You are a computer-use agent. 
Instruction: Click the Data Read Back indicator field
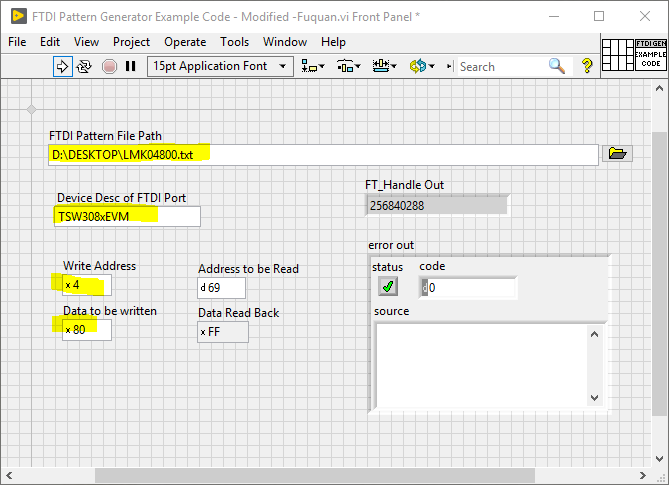[x=223, y=332]
